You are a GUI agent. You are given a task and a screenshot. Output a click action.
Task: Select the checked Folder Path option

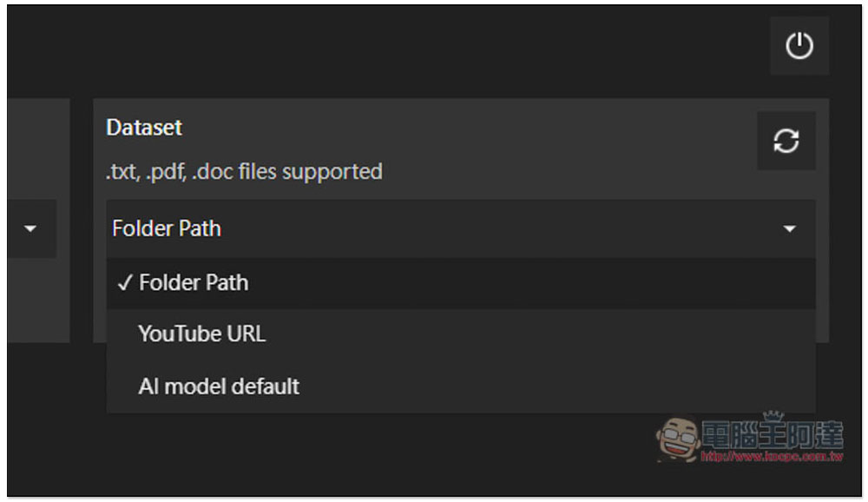pos(461,283)
